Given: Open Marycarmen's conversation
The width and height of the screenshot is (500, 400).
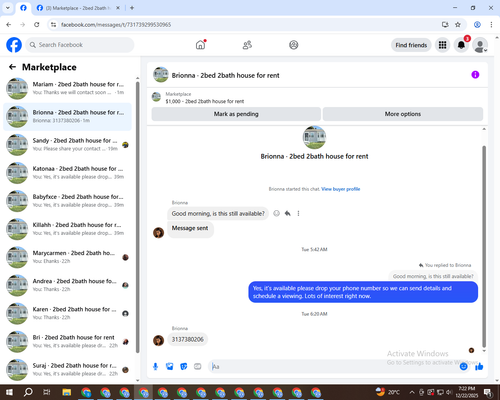Looking at the screenshot, I should click(67, 257).
